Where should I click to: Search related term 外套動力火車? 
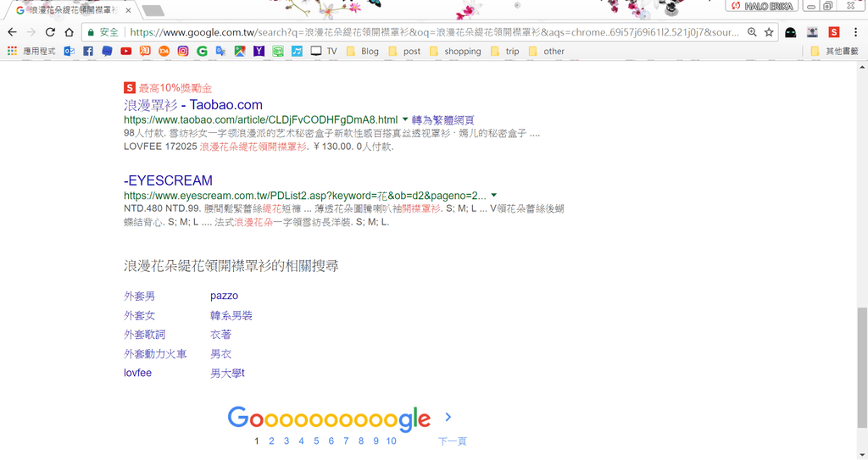pos(155,354)
